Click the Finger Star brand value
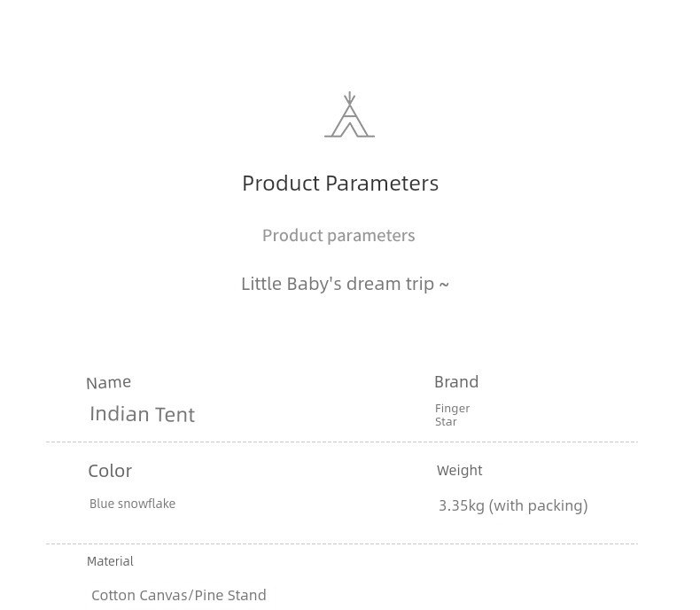The height and width of the screenshot is (610, 700). click(452, 415)
